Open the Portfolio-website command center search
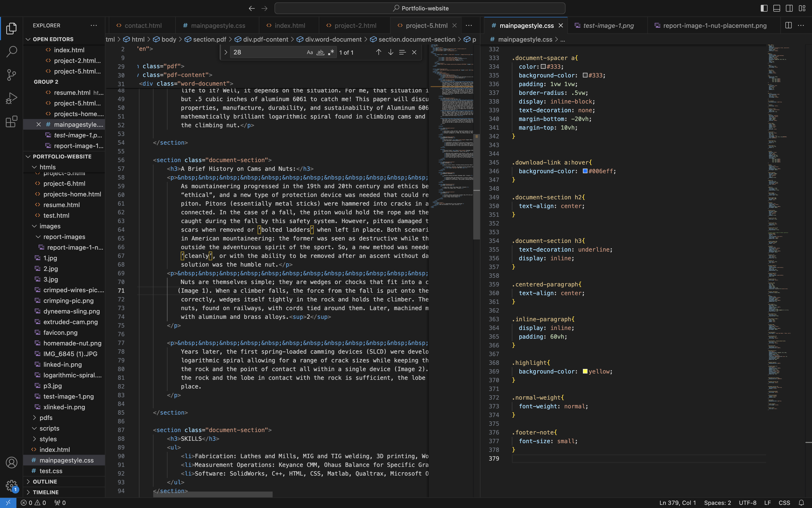This screenshot has width=812, height=508. tap(420, 8)
